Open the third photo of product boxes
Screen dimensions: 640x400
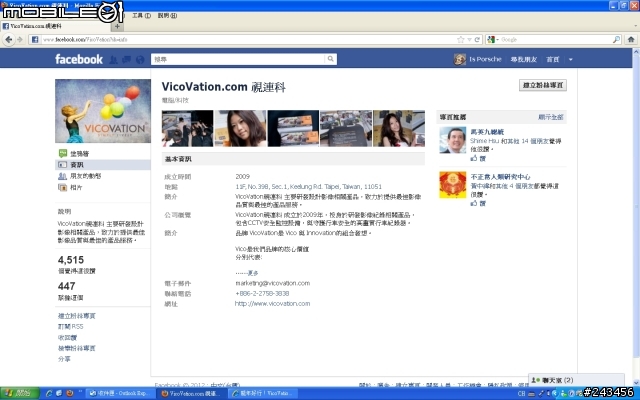[x=293, y=128]
